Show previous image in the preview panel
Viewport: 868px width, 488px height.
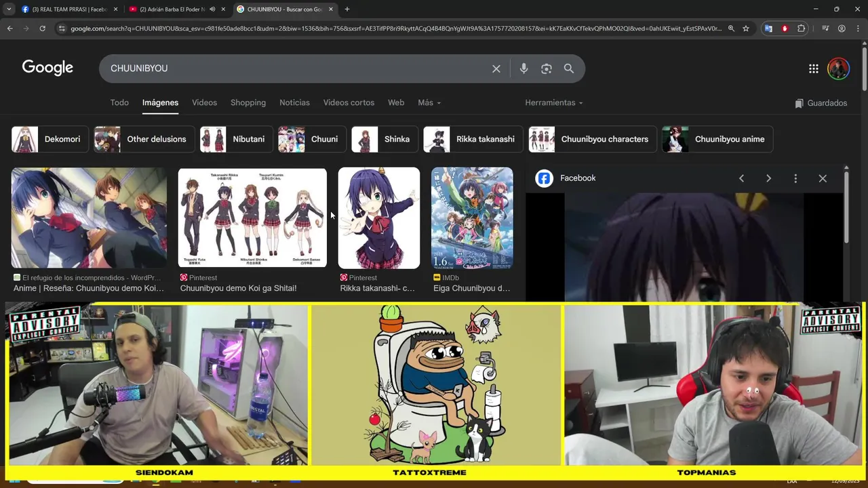click(x=741, y=178)
